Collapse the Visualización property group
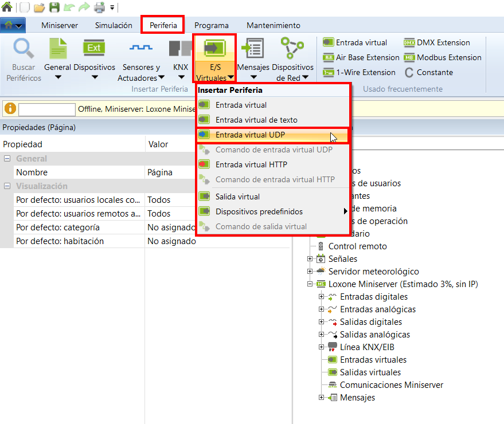The image size is (504, 424). 7,186
